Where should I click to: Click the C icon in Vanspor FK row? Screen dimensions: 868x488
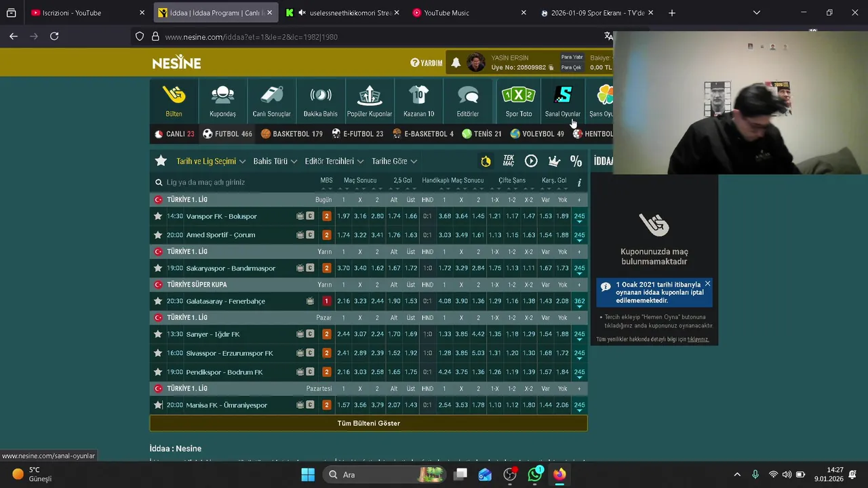coord(310,216)
